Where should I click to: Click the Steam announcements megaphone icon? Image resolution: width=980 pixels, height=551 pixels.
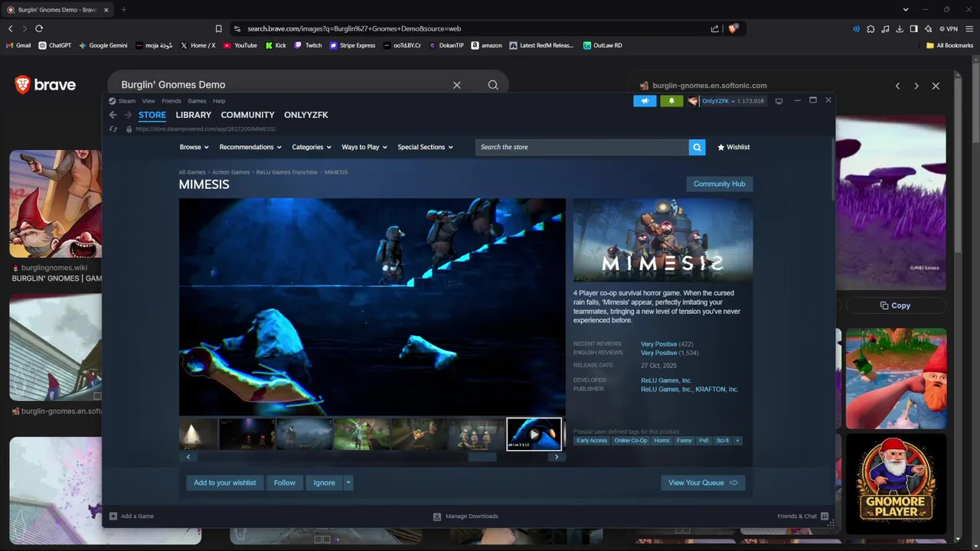[x=645, y=101]
